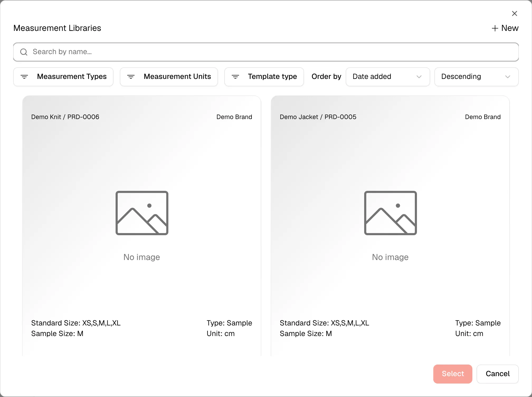The image size is (532, 397).
Task: Click Sample Size: M on Demo Knit card
Action: point(57,334)
